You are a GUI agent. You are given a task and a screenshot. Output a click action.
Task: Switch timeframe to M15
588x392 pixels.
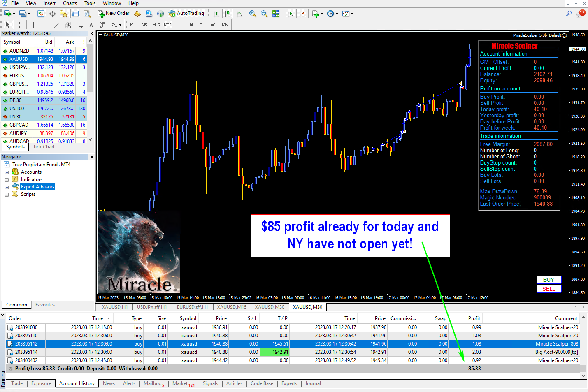(x=156, y=25)
